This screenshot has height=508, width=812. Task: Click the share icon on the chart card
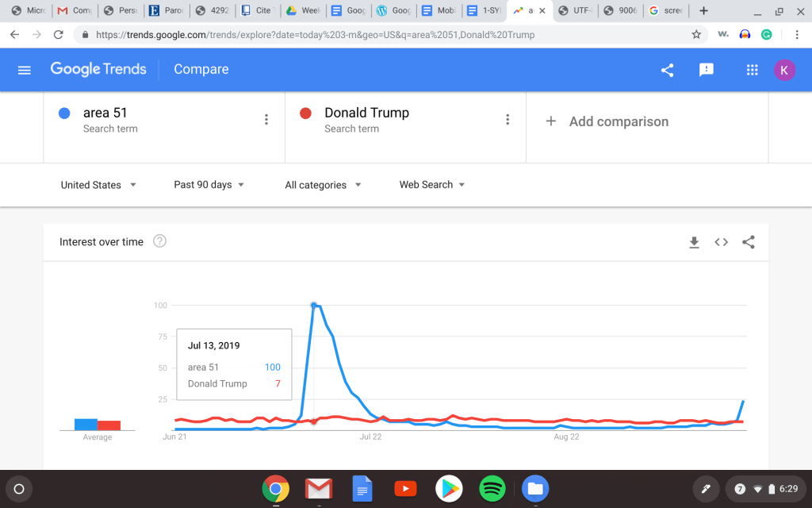pyautogui.click(x=748, y=243)
